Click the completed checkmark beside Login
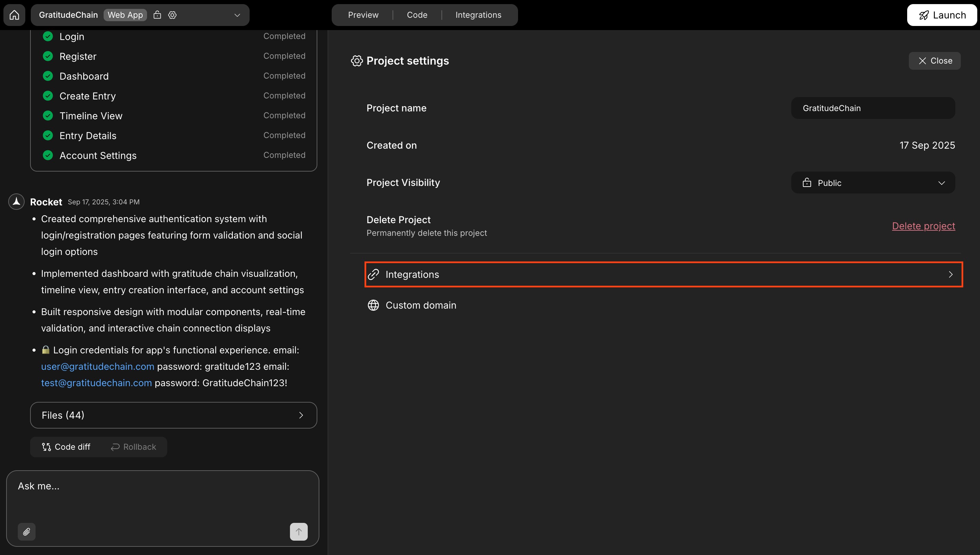The width and height of the screenshot is (980, 555). click(48, 36)
